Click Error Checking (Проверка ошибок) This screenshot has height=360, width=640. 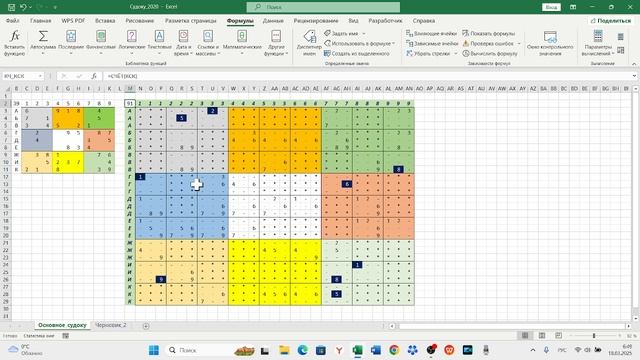coord(488,43)
